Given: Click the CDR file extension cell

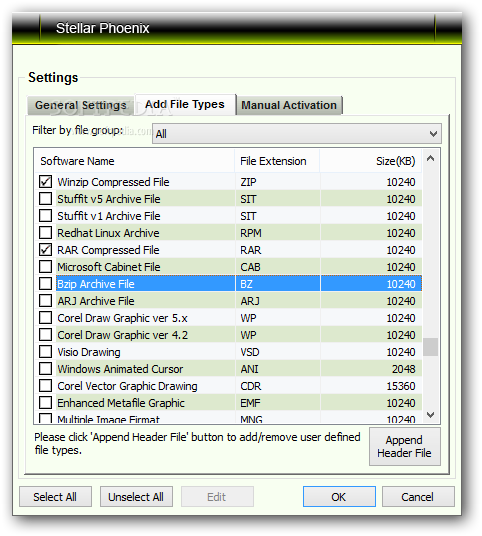Looking at the screenshot, I should point(251,386).
